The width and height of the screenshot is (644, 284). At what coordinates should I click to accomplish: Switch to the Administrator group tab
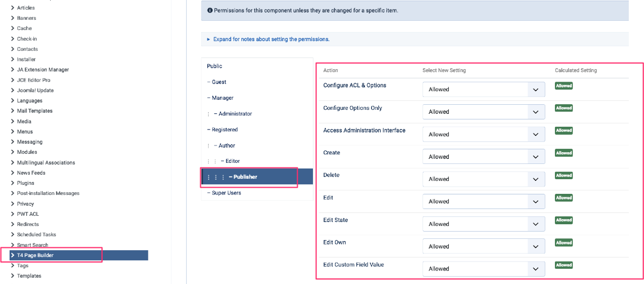click(235, 114)
